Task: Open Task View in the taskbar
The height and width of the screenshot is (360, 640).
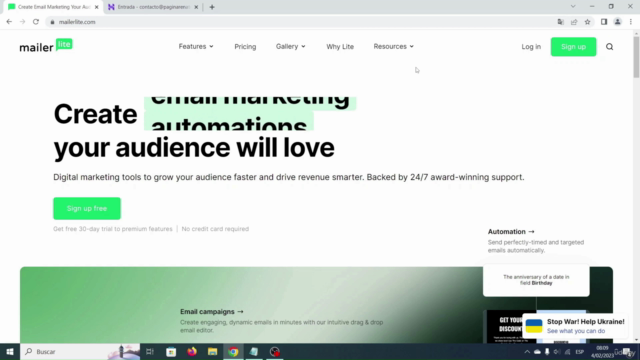Action: (150, 351)
